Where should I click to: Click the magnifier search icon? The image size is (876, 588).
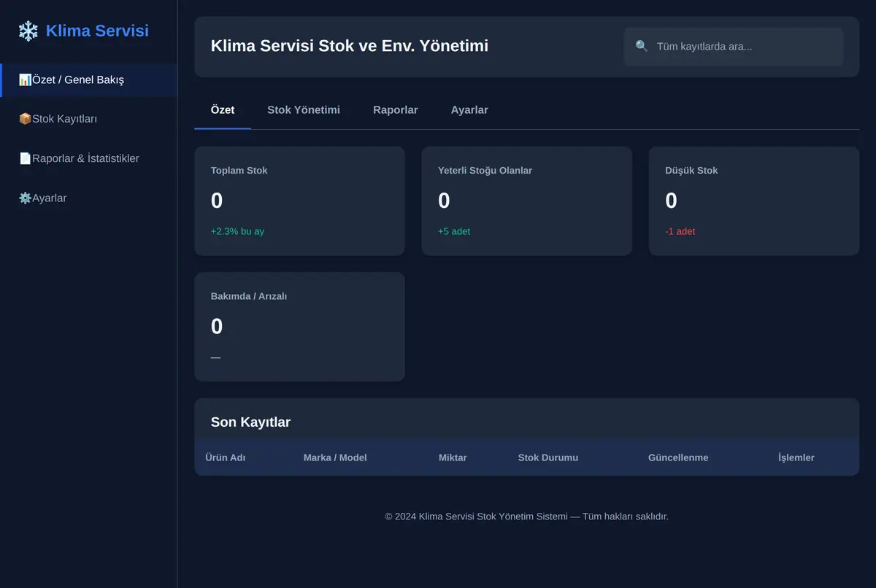[x=642, y=47]
